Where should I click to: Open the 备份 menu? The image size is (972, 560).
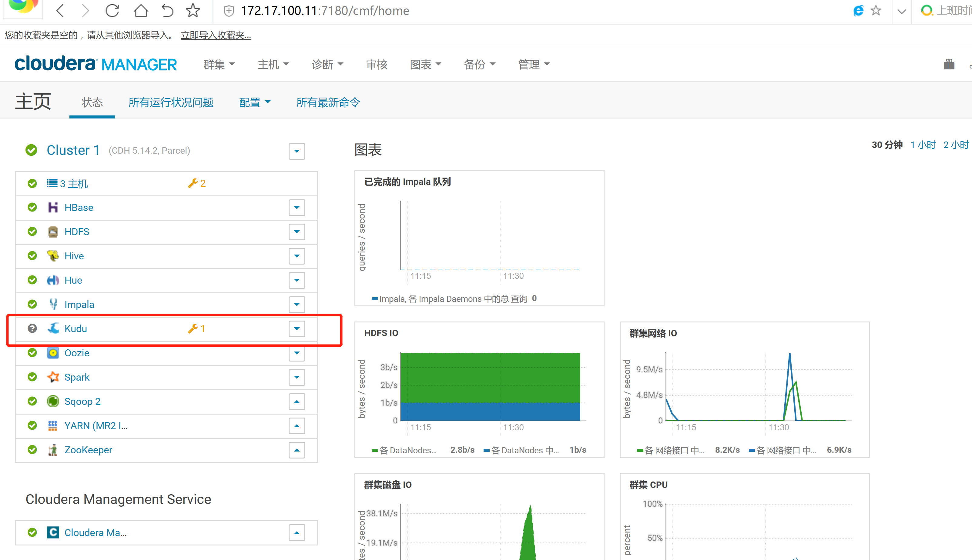[479, 64]
